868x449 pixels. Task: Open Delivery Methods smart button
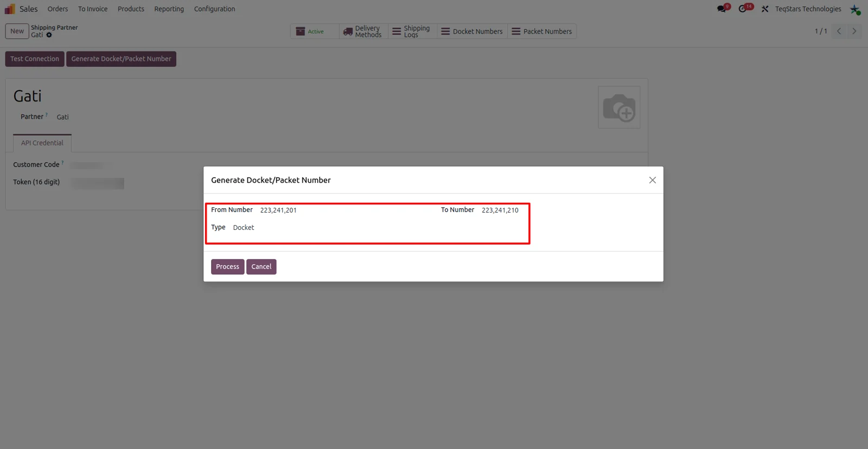tap(363, 31)
